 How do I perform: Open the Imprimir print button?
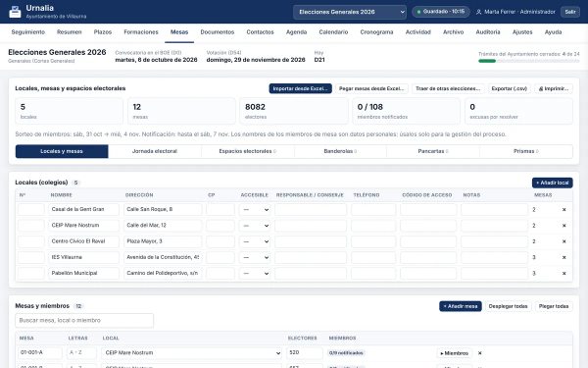[x=554, y=88]
